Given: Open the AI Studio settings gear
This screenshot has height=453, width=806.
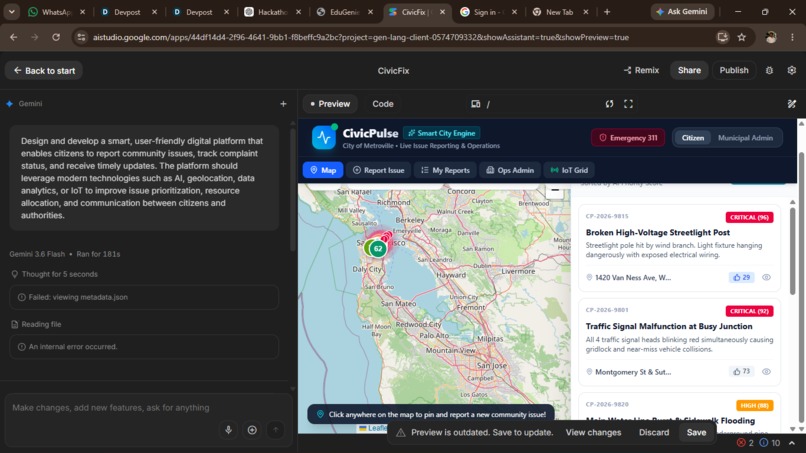Looking at the screenshot, I should point(792,70).
